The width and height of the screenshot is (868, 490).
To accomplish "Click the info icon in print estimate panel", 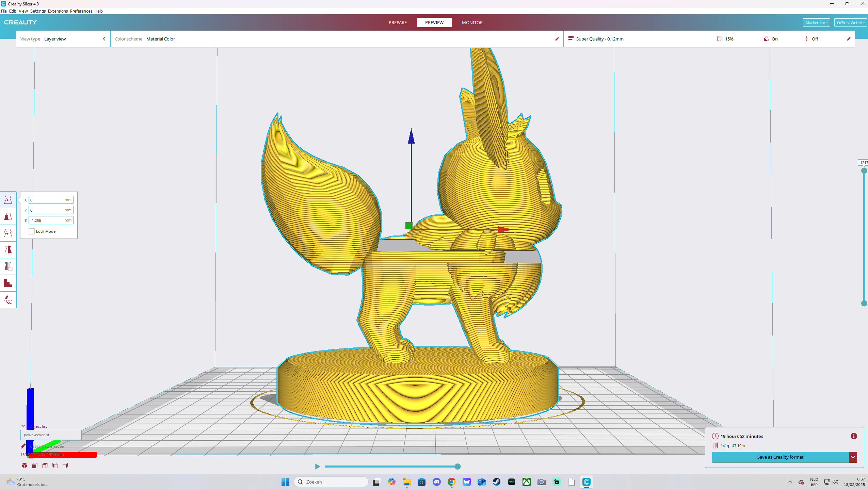I will pos(854,436).
